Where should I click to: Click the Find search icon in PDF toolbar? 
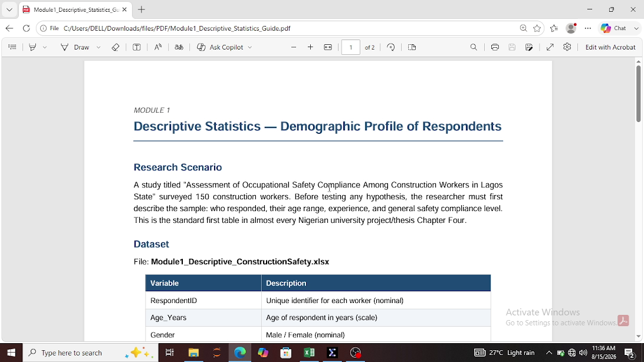pos(474,47)
